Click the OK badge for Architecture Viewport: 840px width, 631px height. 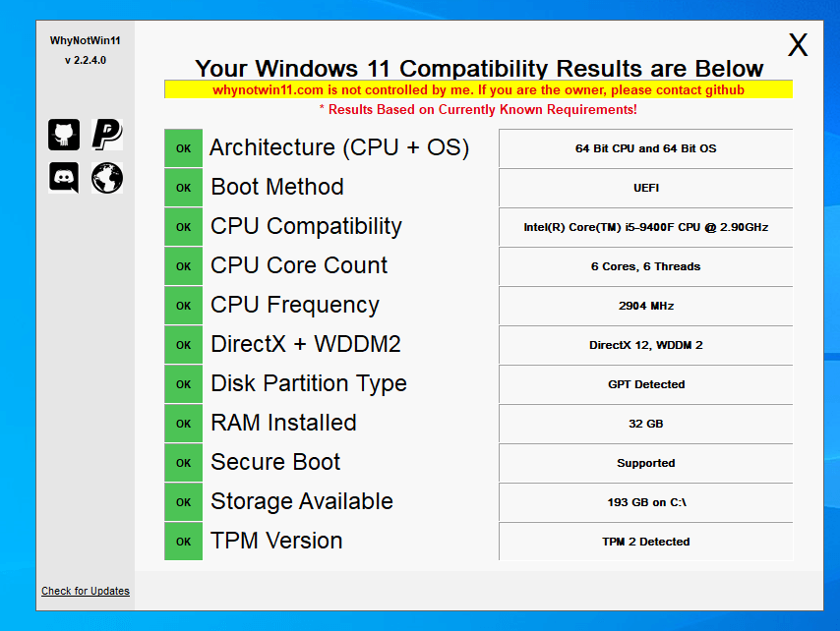tap(183, 148)
